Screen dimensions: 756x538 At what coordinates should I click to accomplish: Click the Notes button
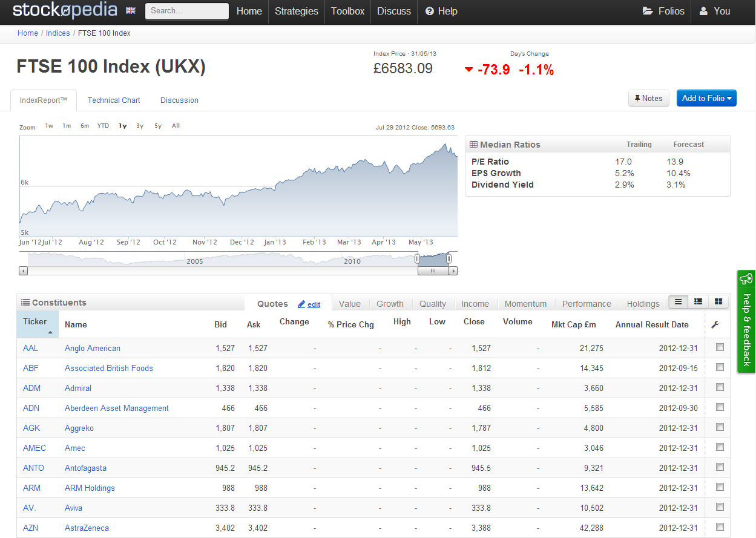tap(649, 98)
